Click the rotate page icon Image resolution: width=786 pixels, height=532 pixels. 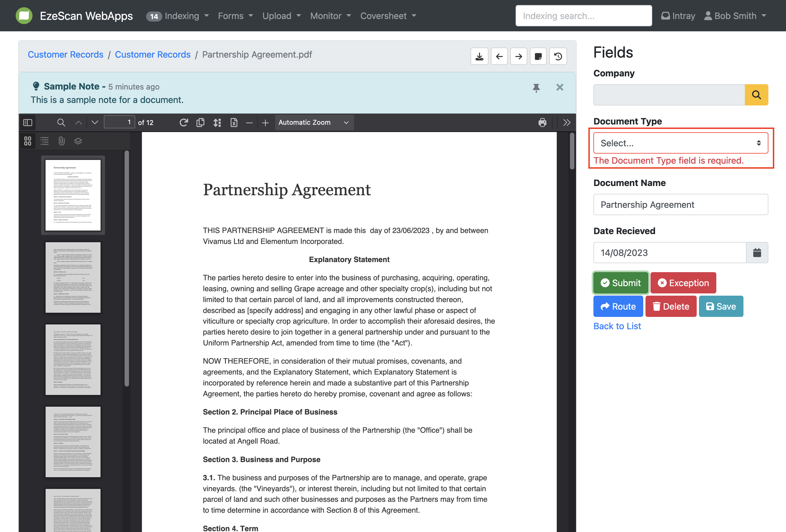click(x=183, y=122)
